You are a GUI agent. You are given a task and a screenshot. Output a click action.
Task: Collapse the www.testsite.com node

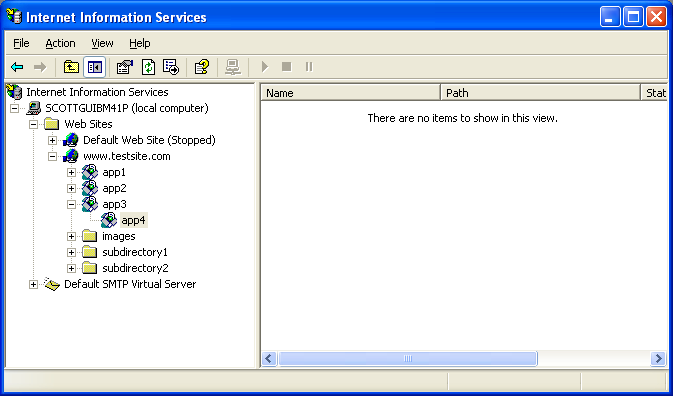pos(52,156)
